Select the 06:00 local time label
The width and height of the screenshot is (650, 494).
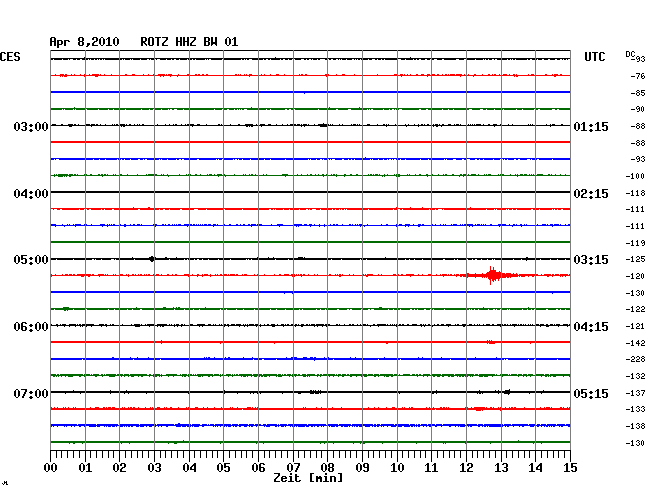click(x=31, y=327)
